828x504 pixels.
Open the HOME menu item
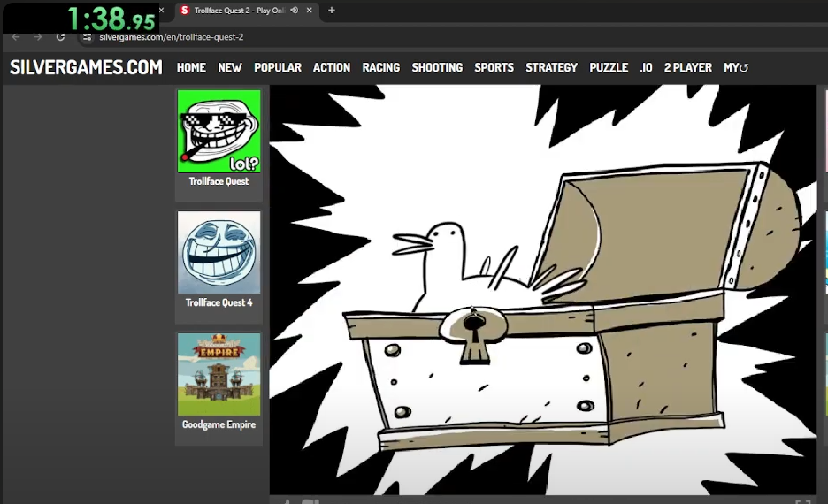[191, 67]
